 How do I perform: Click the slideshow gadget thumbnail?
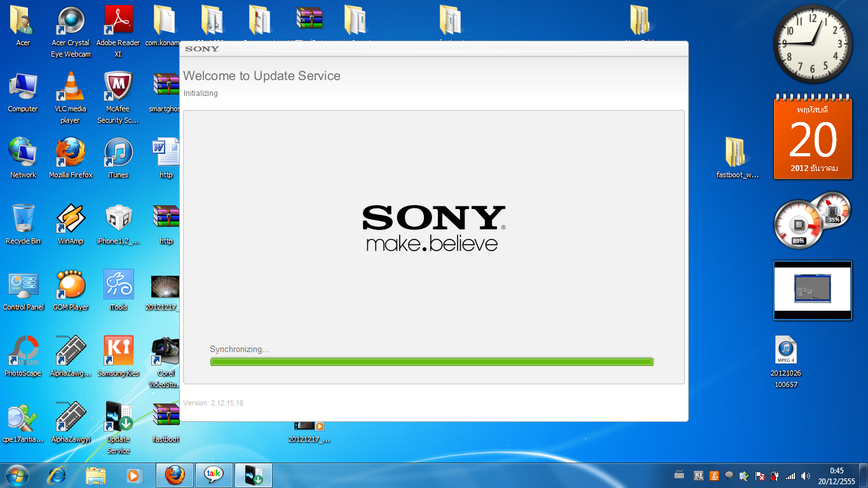tap(813, 290)
